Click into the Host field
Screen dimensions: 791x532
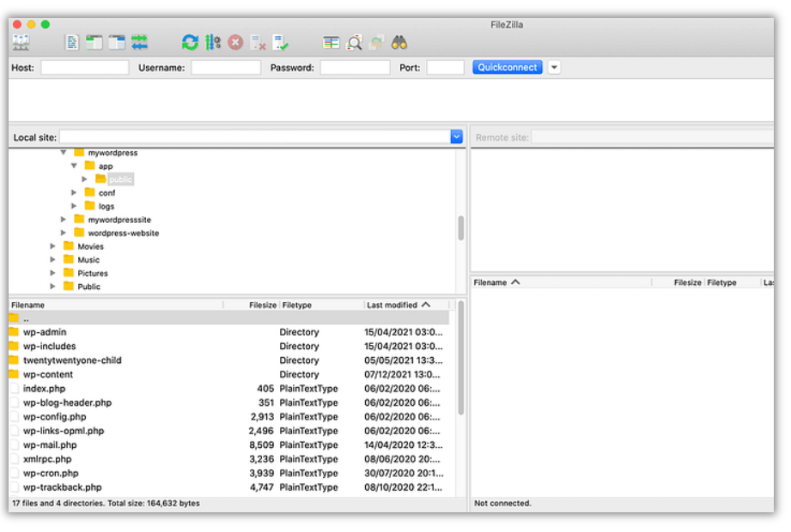(x=84, y=68)
